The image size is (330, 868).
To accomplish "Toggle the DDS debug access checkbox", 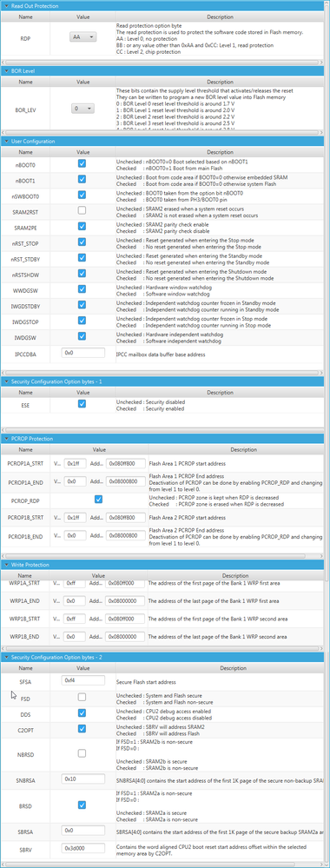I will click(82, 712).
